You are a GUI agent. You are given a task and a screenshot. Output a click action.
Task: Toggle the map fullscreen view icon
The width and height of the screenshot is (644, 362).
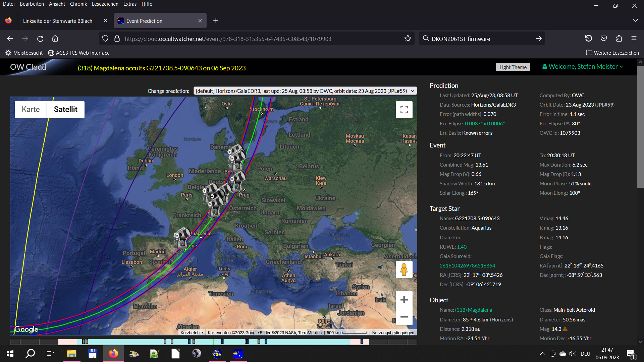[404, 110]
